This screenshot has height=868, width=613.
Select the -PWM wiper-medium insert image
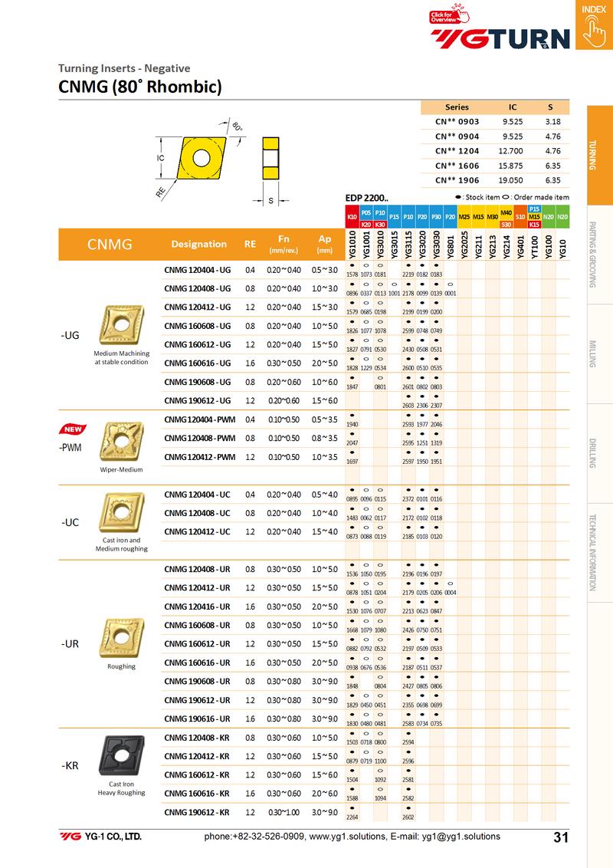click(121, 441)
